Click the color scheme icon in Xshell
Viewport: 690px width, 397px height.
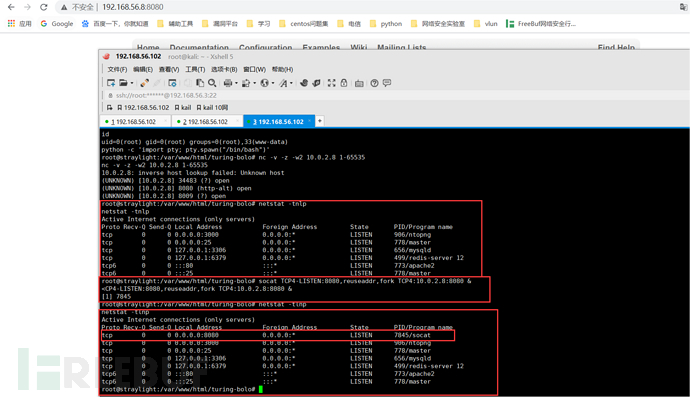point(246,83)
